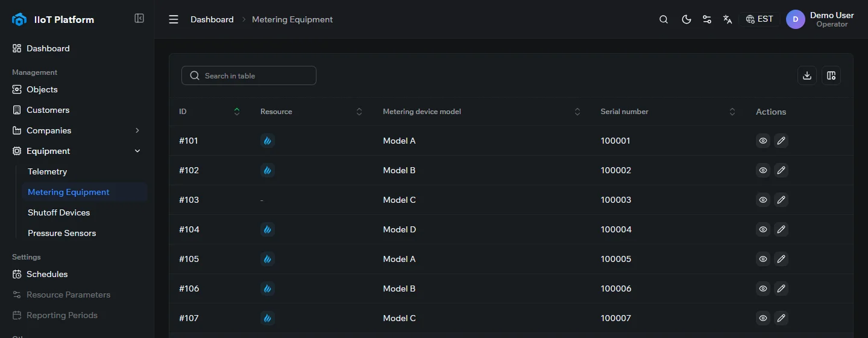The width and height of the screenshot is (868, 338).
Task: Click the resource flame icon for #105
Action: pos(268,259)
